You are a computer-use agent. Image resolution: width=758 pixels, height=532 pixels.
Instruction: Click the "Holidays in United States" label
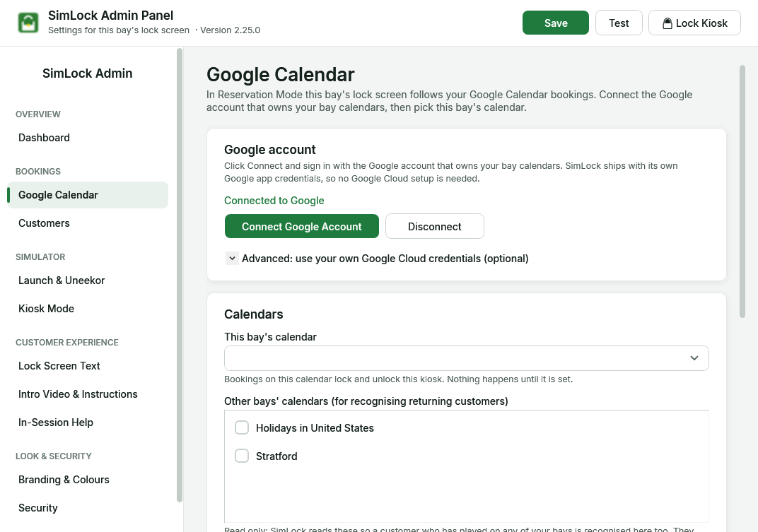click(315, 428)
